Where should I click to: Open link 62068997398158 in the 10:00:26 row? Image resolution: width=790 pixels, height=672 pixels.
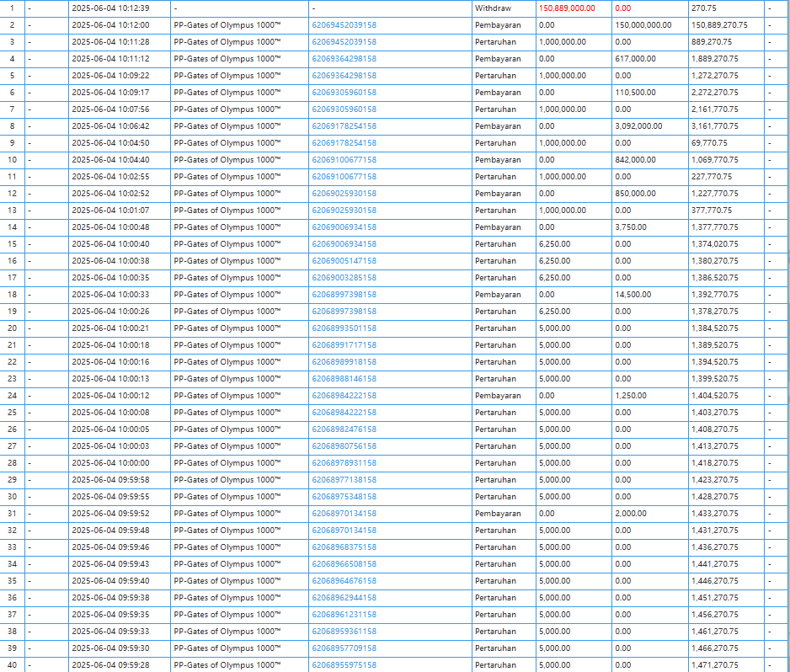[x=344, y=312]
